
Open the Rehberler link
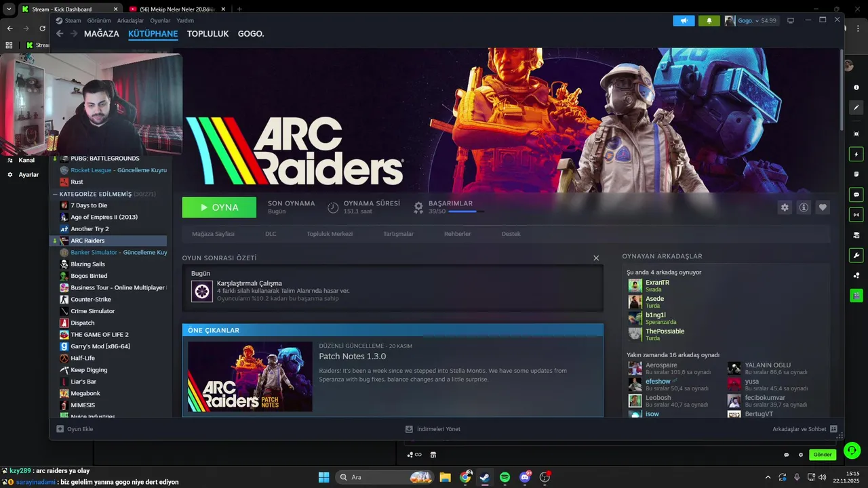(x=458, y=234)
